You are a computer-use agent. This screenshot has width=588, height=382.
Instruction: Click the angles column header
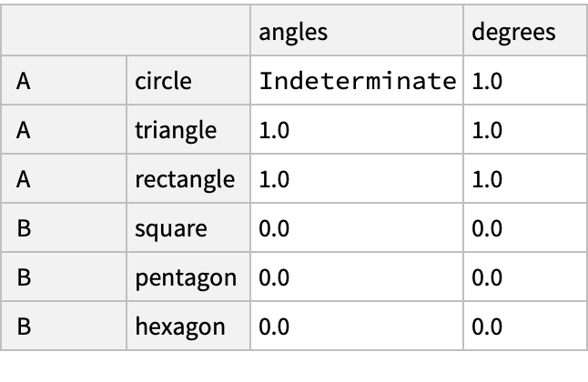tap(293, 32)
